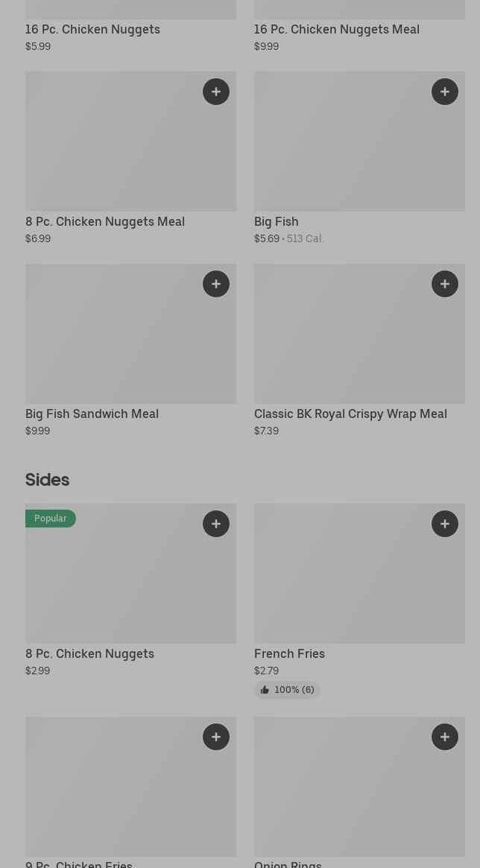Open the Big Fish item details

coord(276,222)
